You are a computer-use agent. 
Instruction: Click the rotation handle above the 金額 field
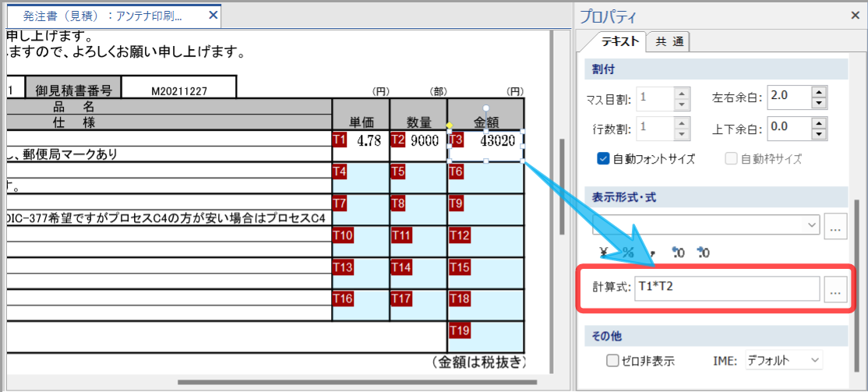485,108
